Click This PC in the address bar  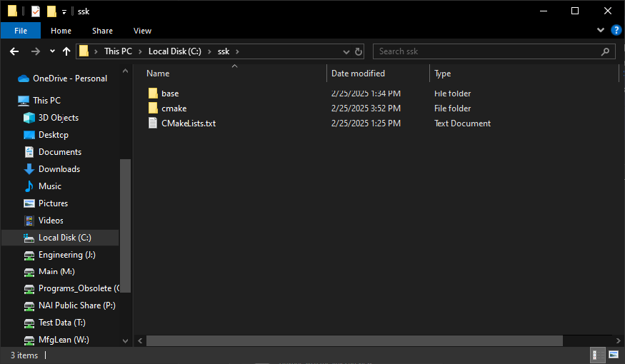point(118,51)
